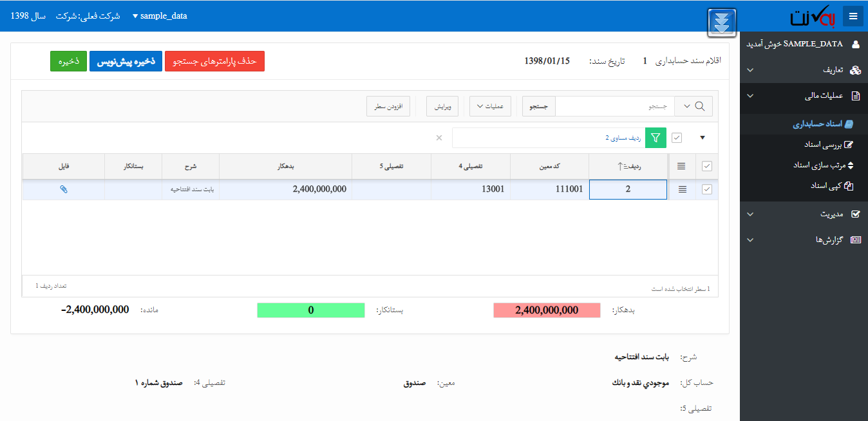The height and width of the screenshot is (421, 868).
Task: Click the red حذف پارامترهای جستجو button
Action: pos(215,61)
